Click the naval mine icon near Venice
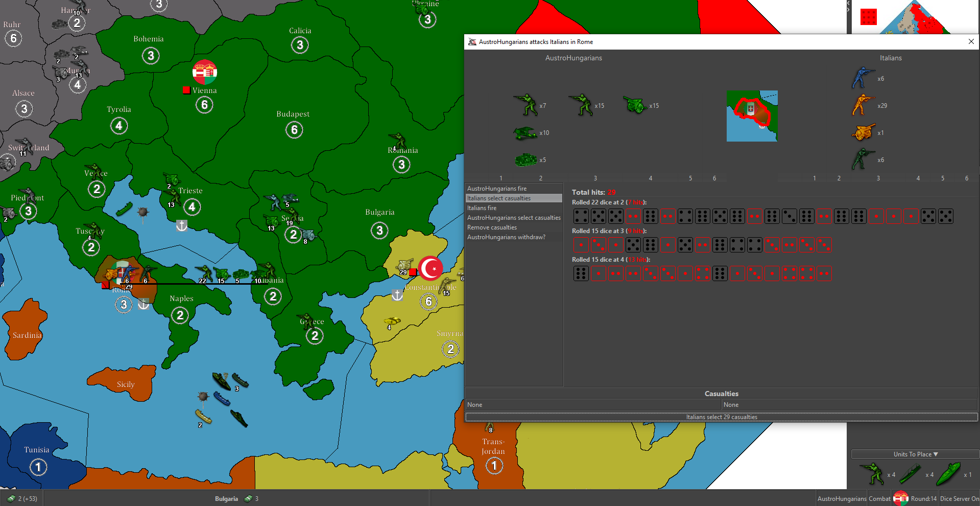This screenshot has height=506, width=980. [143, 212]
